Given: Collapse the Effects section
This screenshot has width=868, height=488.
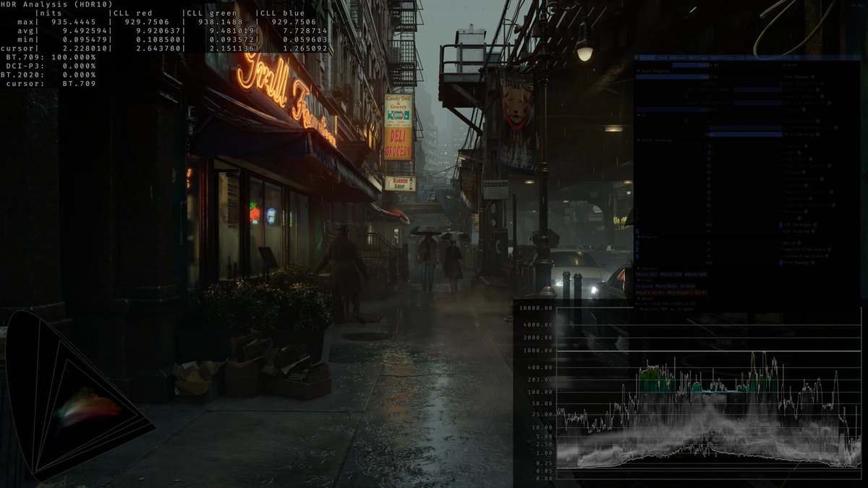Looking at the screenshot, I should coord(639,237).
